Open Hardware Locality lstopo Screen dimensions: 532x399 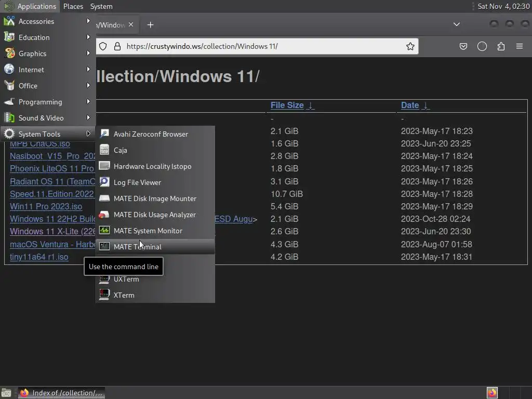point(155,166)
